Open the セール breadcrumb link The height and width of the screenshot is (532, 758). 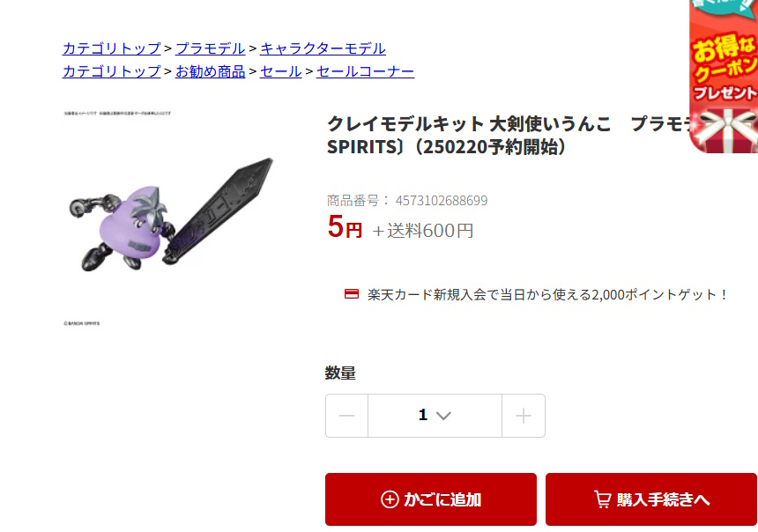[281, 71]
